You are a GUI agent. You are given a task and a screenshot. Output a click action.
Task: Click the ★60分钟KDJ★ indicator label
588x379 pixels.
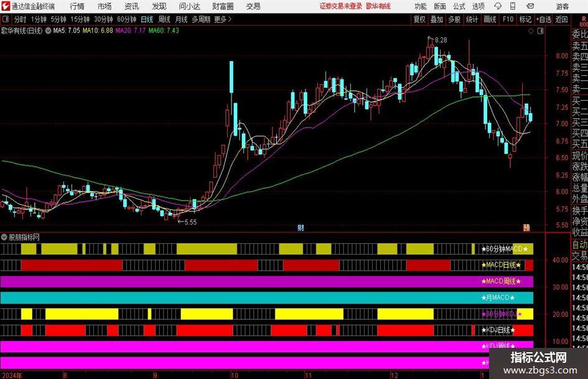pyautogui.click(x=502, y=314)
